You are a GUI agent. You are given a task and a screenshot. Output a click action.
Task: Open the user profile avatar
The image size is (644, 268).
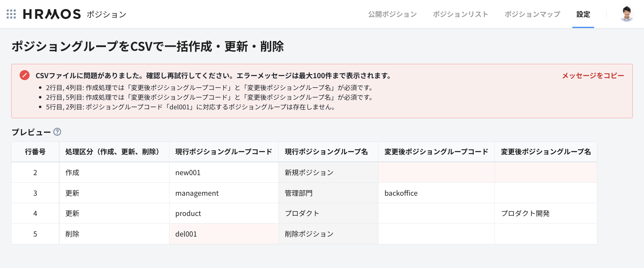point(627,14)
